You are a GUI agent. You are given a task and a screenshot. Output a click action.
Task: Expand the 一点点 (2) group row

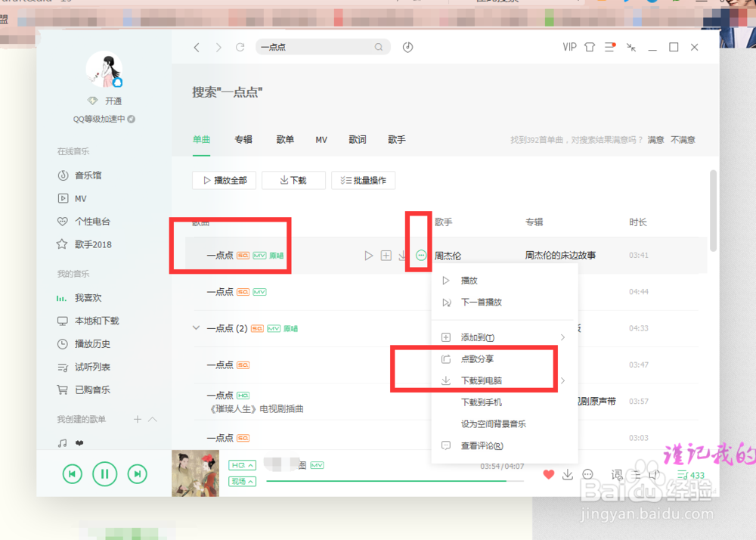click(197, 328)
